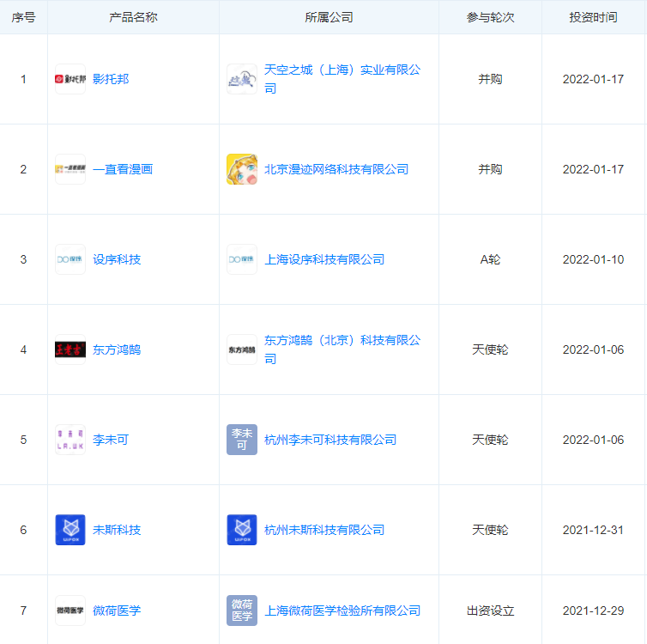Select the 并购 cell in 影托邦 row

[x=490, y=79]
